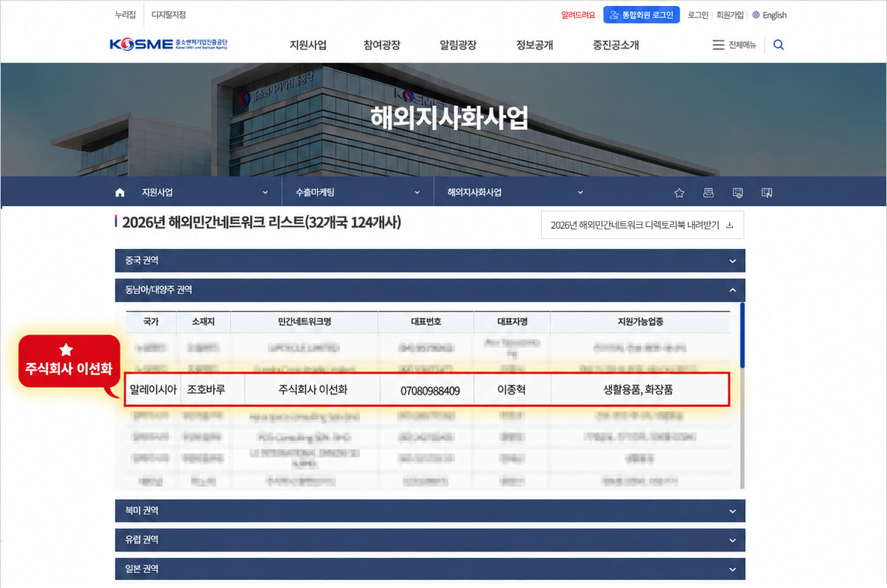
Task: Open the 누리집 top link
Action: click(126, 15)
